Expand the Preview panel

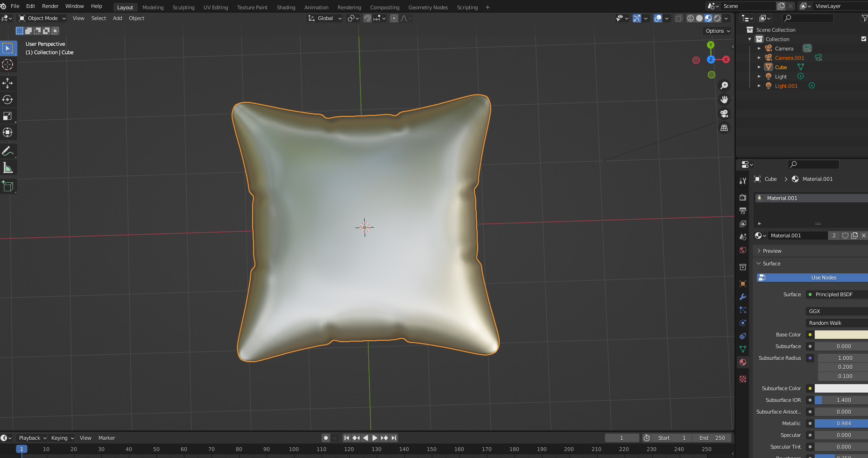pos(772,251)
